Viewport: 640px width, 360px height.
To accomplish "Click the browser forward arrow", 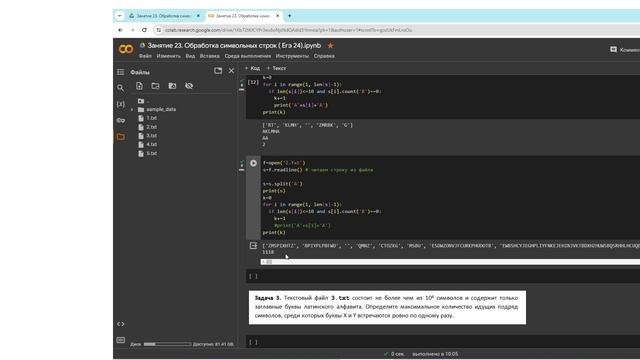I will pos(132,30).
